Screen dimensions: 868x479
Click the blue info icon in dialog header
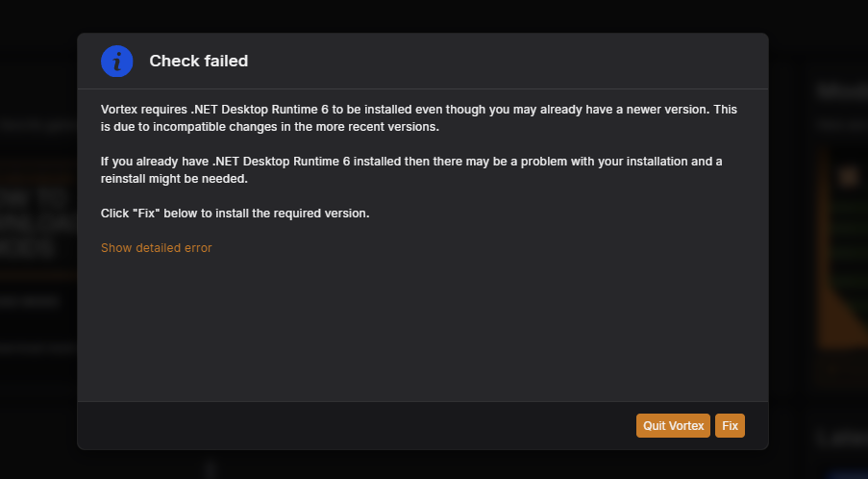pyautogui.click(x=117, y=61)
